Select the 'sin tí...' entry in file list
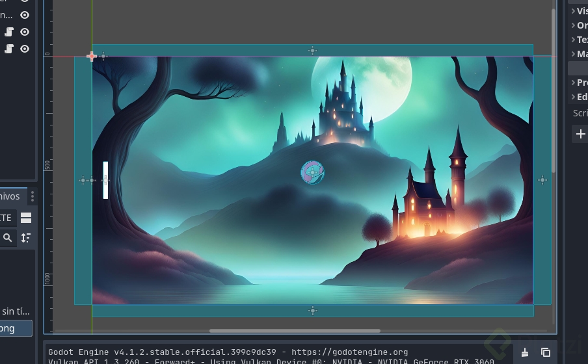 [x=16, y=311]
